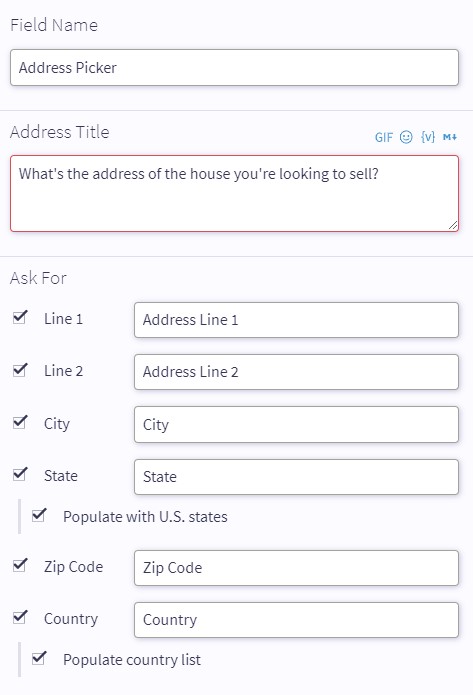473x695 pixels.
Task: Insert a variable with {v} icon
Action: coord(428,137)
